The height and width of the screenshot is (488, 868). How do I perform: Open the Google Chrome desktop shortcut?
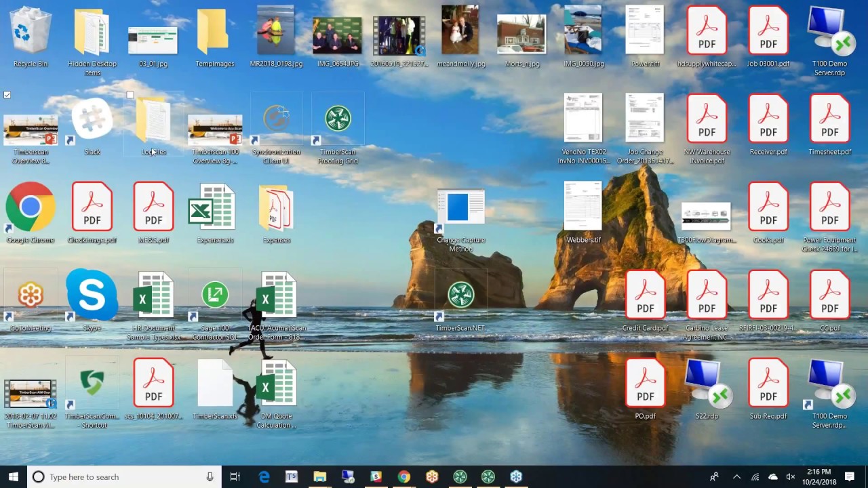(31, 213)
